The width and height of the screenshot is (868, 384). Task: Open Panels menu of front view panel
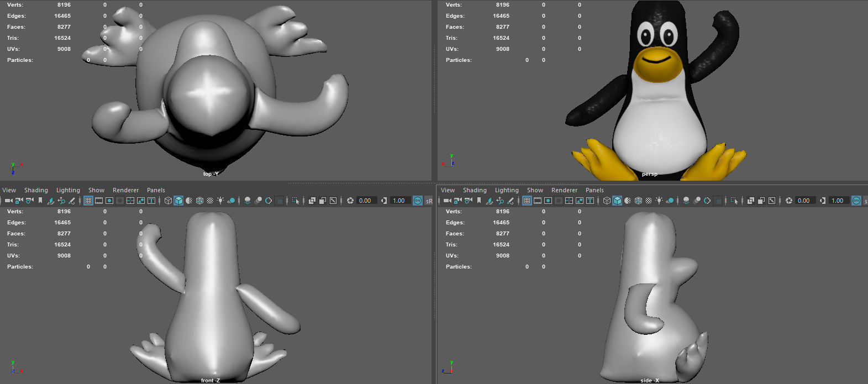pos(156,190)
